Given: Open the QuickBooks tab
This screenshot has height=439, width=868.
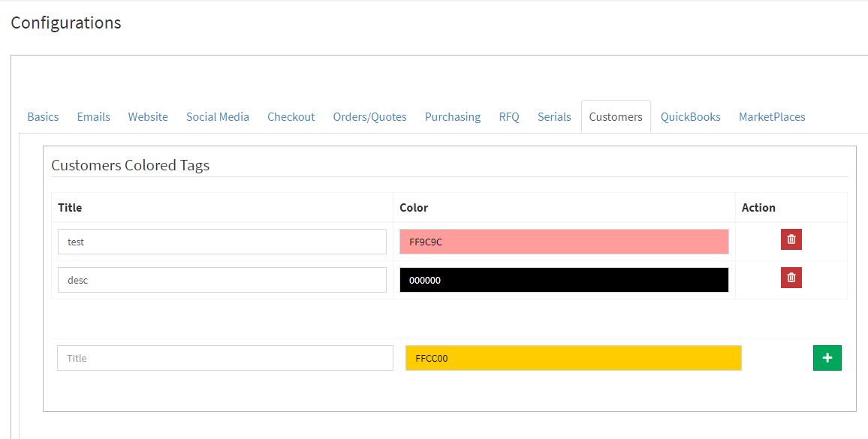Looking at the screenshot, I should (690, 117).
